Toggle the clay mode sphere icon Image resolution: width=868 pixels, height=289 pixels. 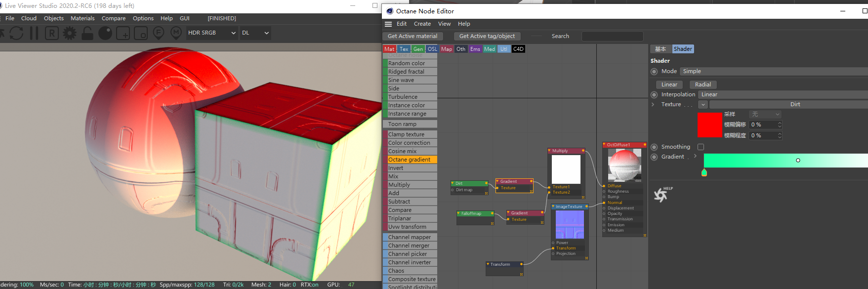pos(105,33)
